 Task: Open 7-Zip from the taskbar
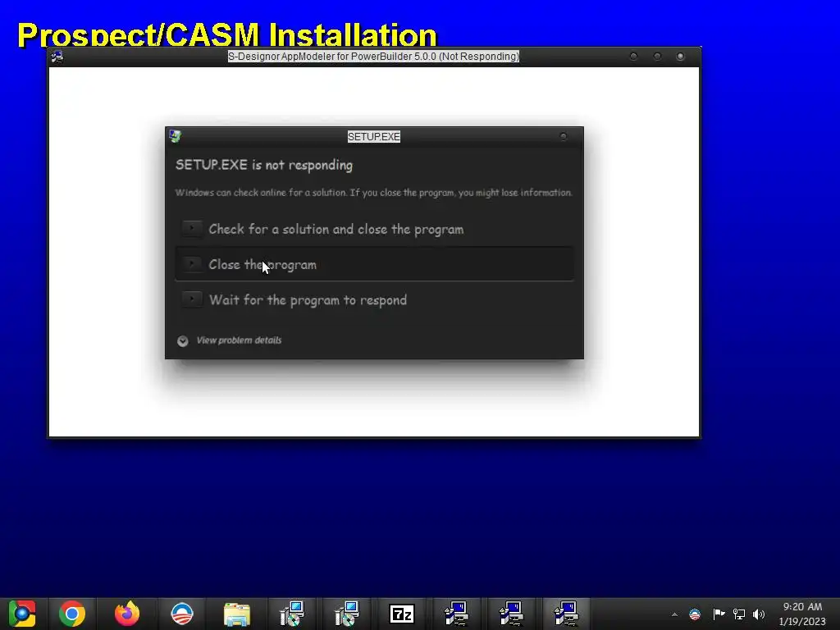coord(402,614)
